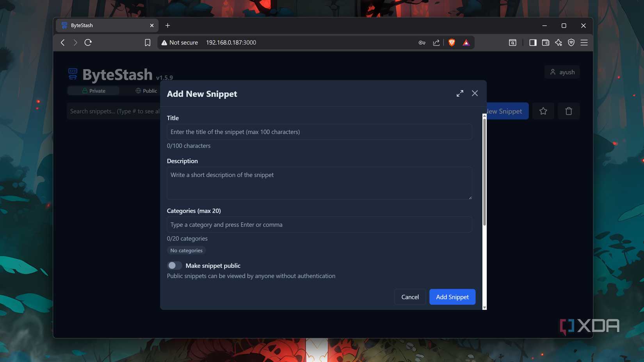Click the ByteStash logo icon

pyautogui.click(x=73, y=74)
